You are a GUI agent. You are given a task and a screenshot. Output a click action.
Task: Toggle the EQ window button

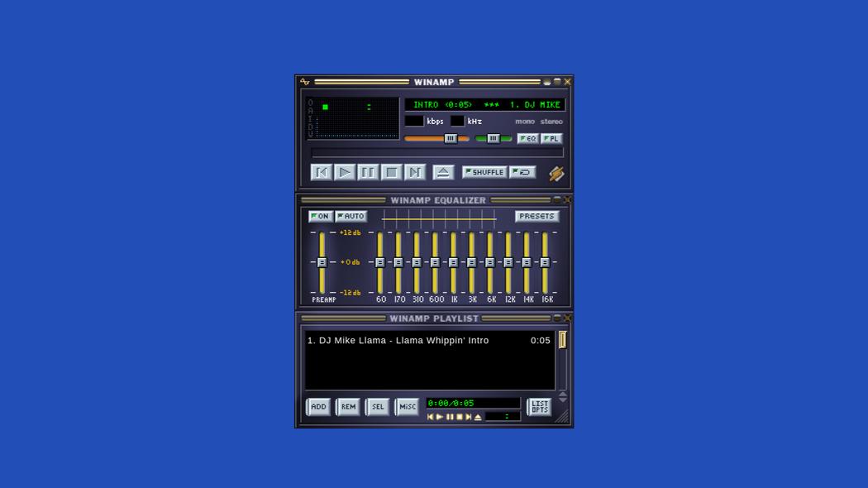(527, 138)
